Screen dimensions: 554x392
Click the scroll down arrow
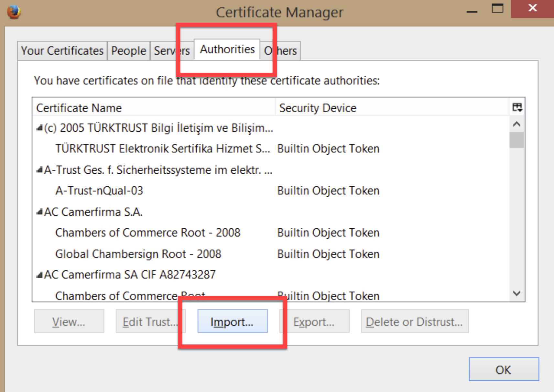coord(516,293)
